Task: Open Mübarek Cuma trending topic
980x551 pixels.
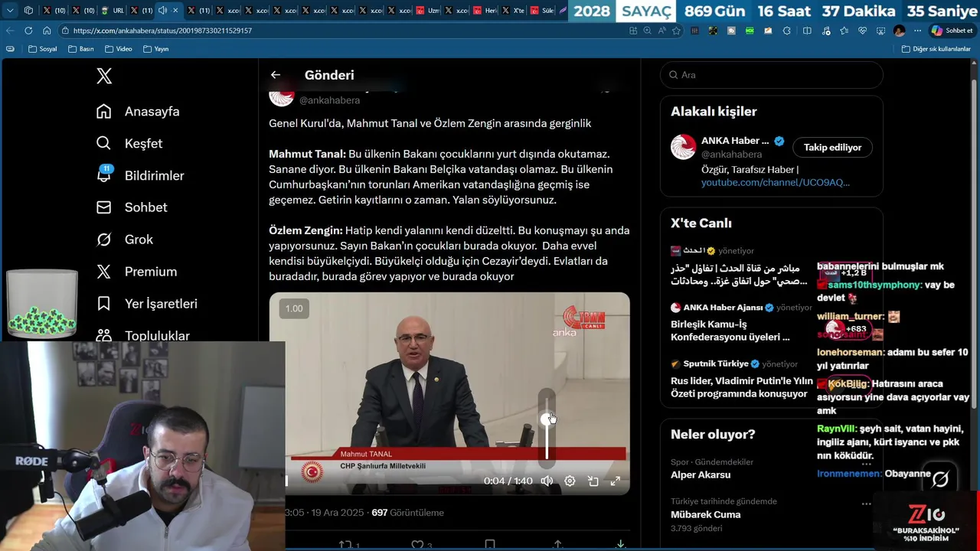Action: coord(705,514)
